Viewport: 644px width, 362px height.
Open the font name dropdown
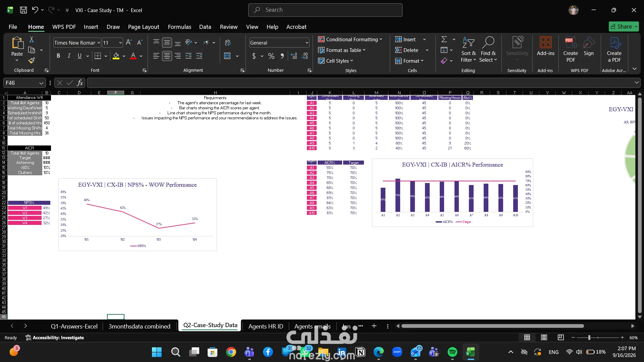pos(99,43)
